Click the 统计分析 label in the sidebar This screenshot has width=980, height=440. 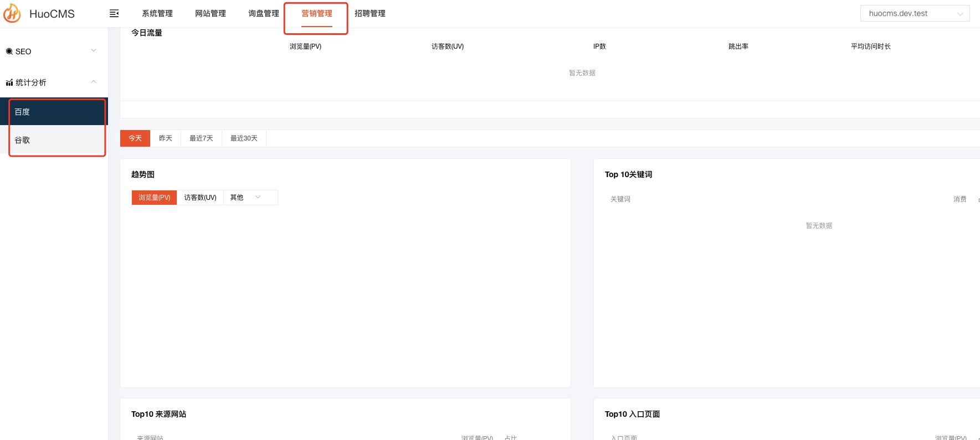31,82
